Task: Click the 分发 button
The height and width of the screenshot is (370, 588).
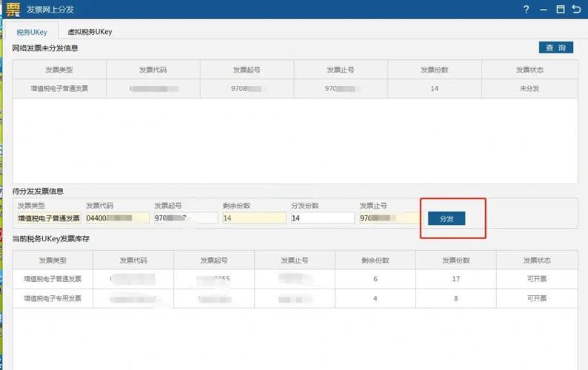Action: tap(447, 218)
